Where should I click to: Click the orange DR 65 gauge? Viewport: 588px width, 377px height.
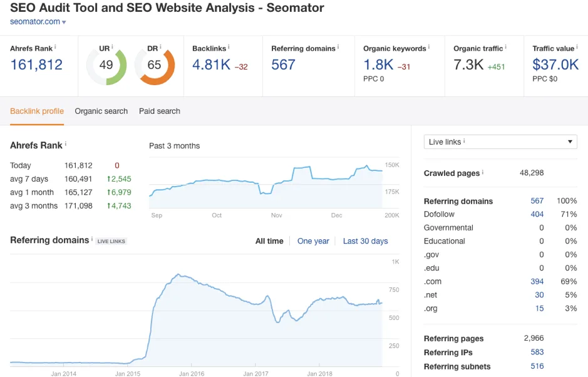[155, 66]
